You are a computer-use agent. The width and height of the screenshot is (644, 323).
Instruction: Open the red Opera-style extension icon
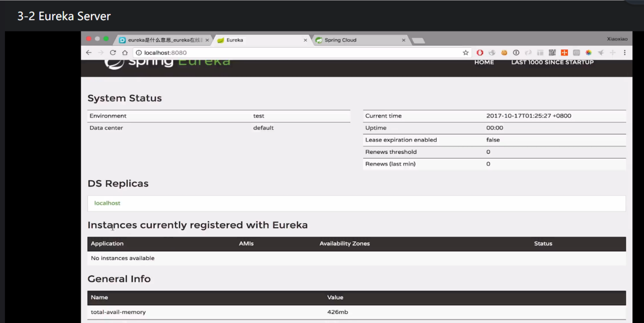tap(480, 53)
